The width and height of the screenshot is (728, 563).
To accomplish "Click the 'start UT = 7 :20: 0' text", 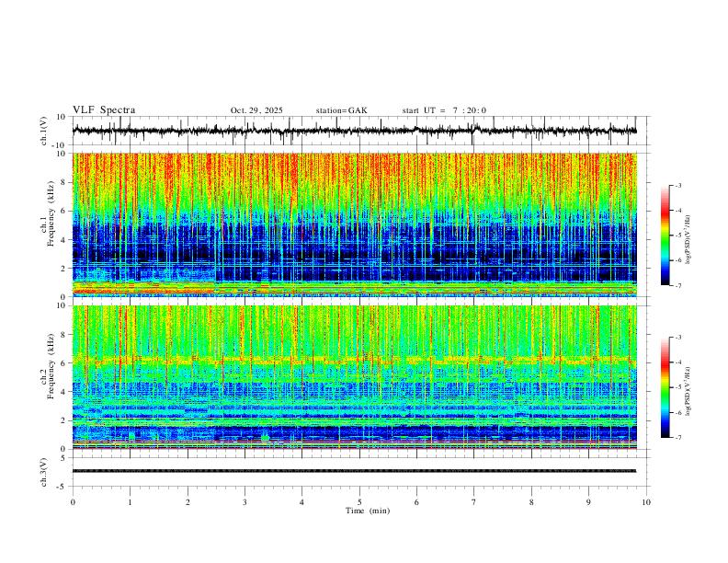I will 444,110.
